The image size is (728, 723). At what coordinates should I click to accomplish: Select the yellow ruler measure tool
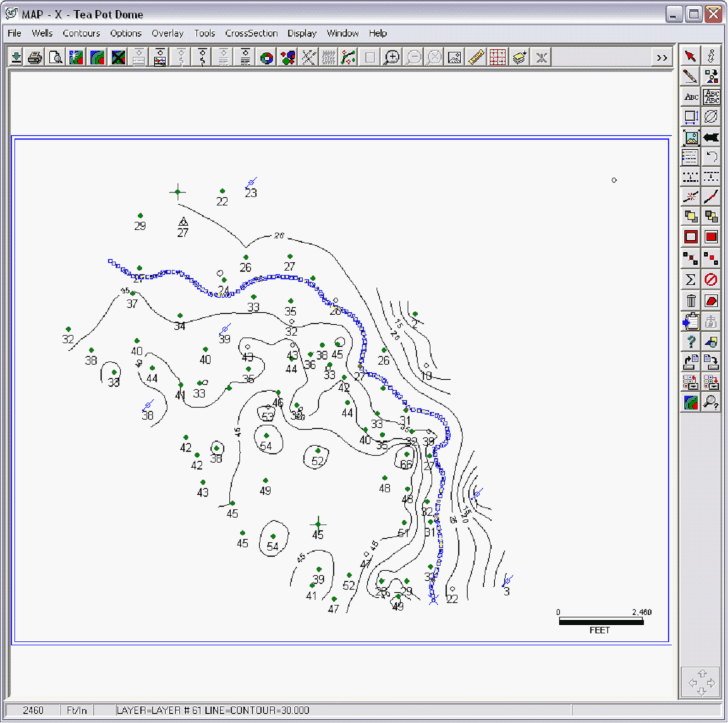(475, 58)
